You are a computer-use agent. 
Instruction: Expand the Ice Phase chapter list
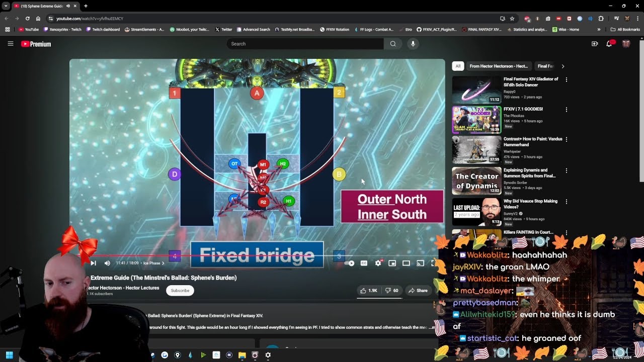point(153,263)
